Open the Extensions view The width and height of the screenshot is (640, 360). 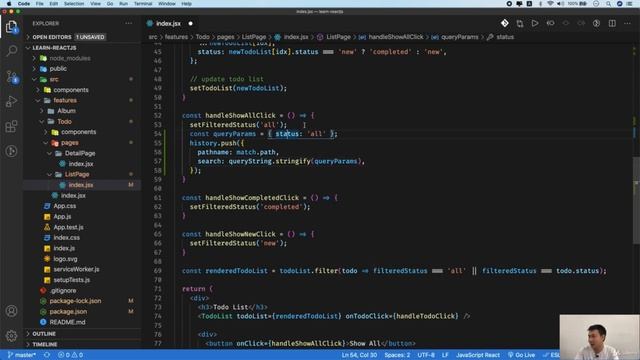click(11, 126)
